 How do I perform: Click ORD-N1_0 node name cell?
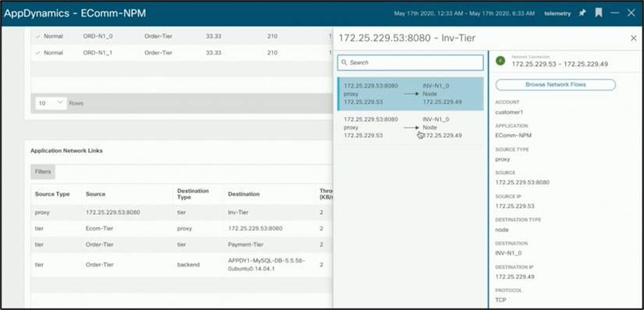(x=98, y=36)
